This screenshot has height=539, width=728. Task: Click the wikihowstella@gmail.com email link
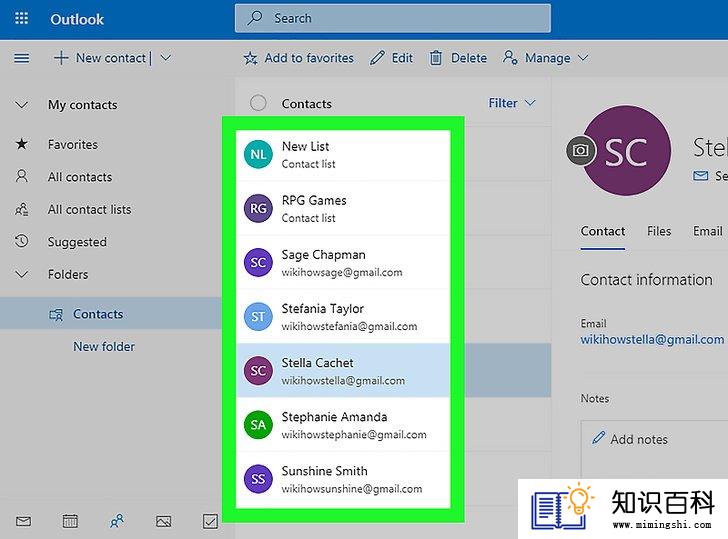pos(652,339)
